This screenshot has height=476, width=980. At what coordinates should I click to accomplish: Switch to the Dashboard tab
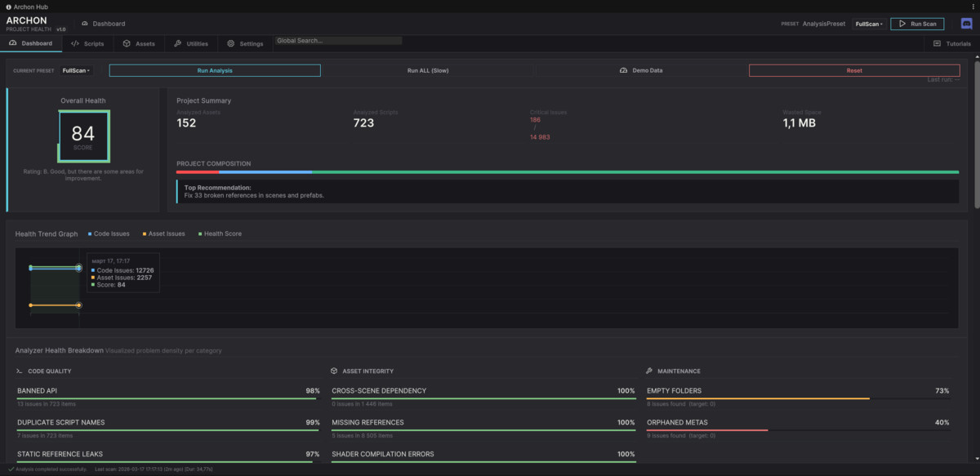[31, 43]
